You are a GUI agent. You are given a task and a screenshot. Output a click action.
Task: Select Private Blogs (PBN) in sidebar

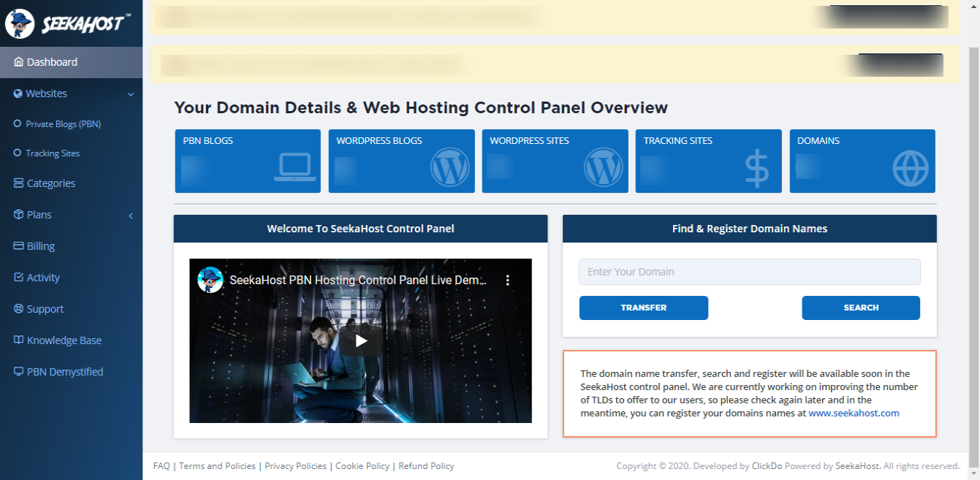[x=63, y=124]
